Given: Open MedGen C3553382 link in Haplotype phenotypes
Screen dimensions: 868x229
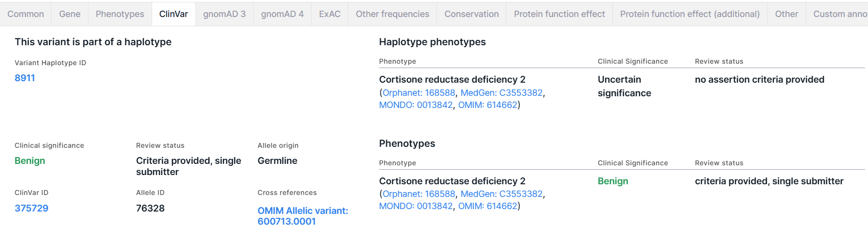Looking at the screenshot, I should point(502,92).
